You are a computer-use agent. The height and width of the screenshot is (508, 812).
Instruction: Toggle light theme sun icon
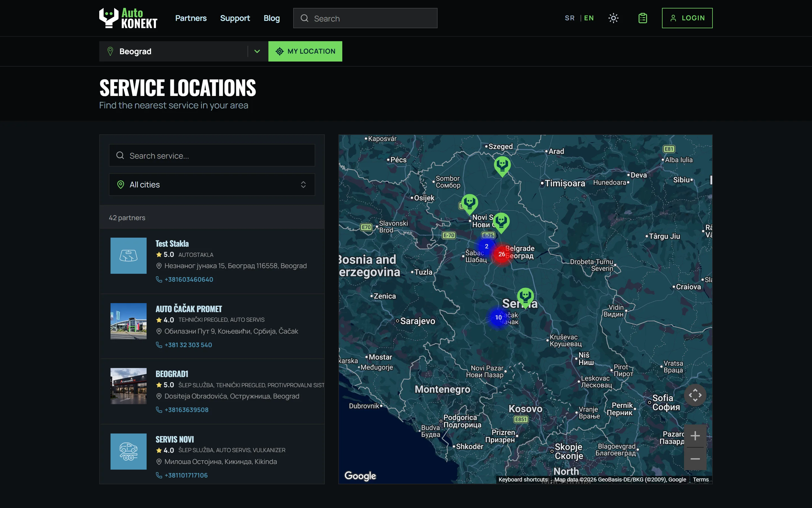point(613,18)
